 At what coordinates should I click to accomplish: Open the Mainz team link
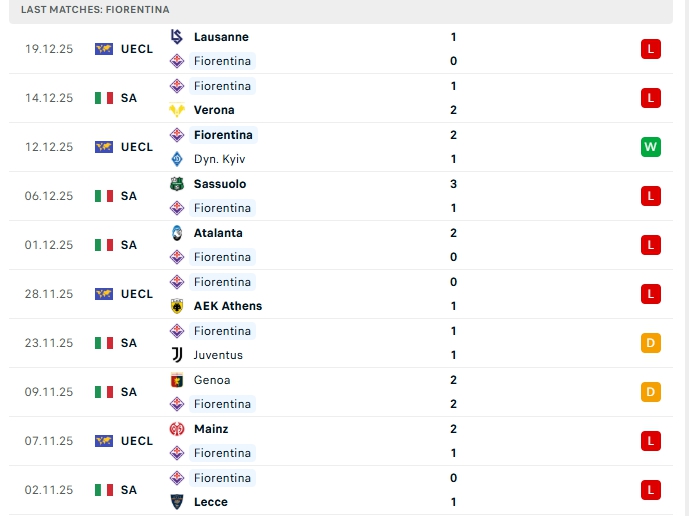tap(211, 429)
